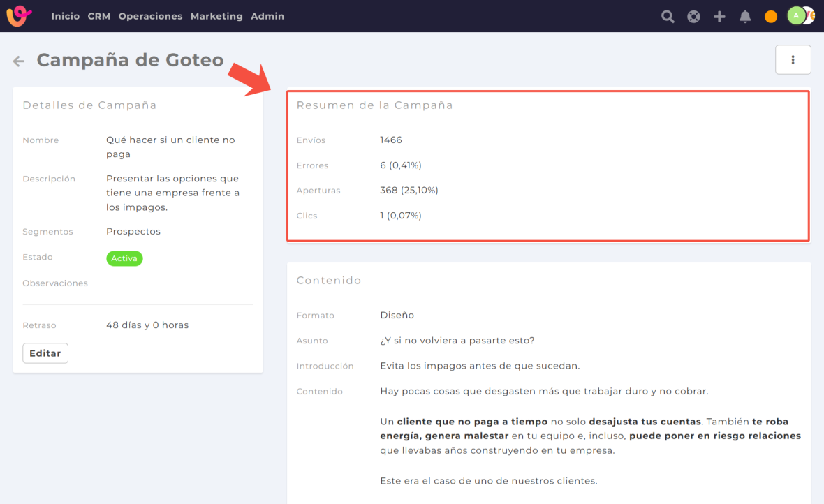Click the Aperturas value 368 (25,10%)
This screenshot has width=824, height=504.
(409, 191)
